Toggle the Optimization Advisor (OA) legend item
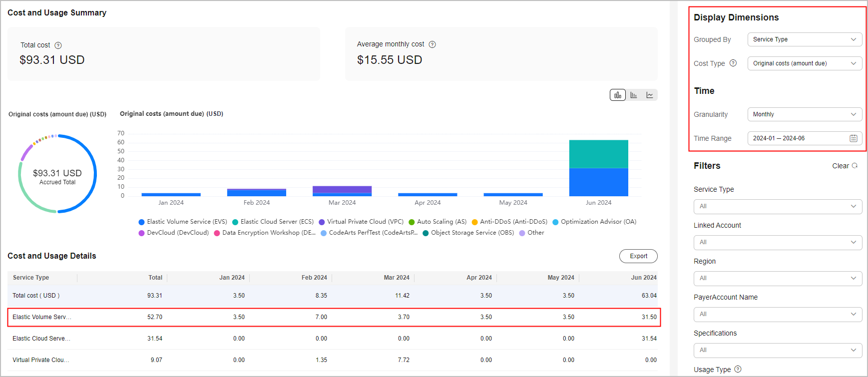The height and width of the screenshot is (377, 868). (x=594, y=222)
